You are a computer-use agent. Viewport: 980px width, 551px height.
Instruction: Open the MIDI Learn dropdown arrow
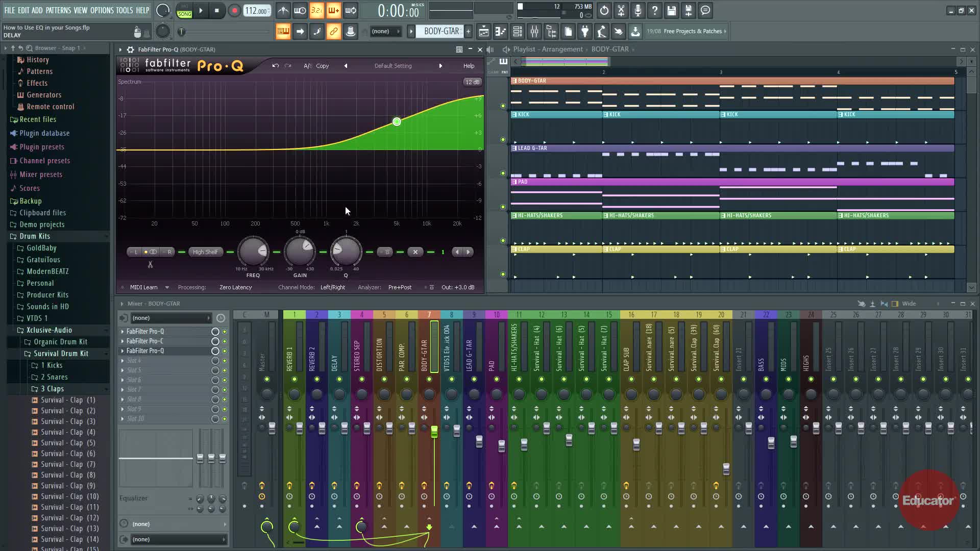167,288
